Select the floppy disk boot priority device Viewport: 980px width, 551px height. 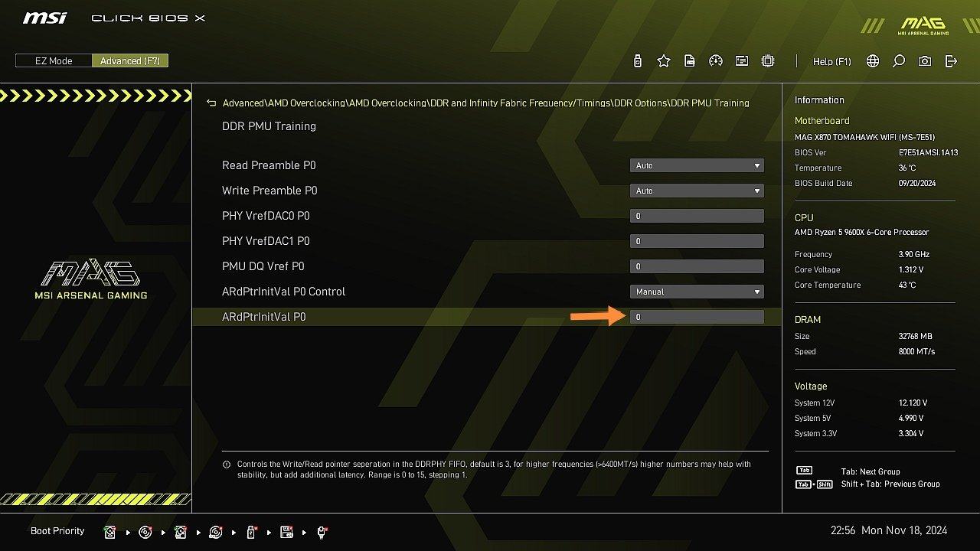pyautogui.click(x=286, y=532)
